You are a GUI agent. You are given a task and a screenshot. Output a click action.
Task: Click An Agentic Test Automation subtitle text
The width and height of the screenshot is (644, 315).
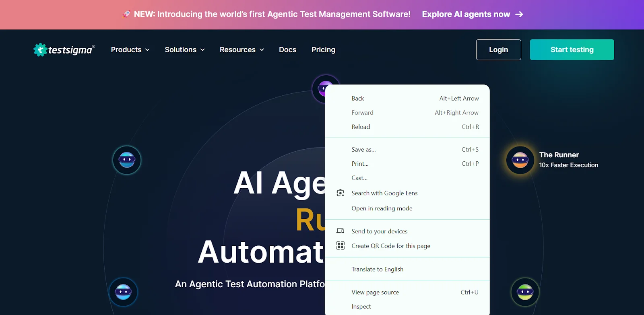pos(250,284)
